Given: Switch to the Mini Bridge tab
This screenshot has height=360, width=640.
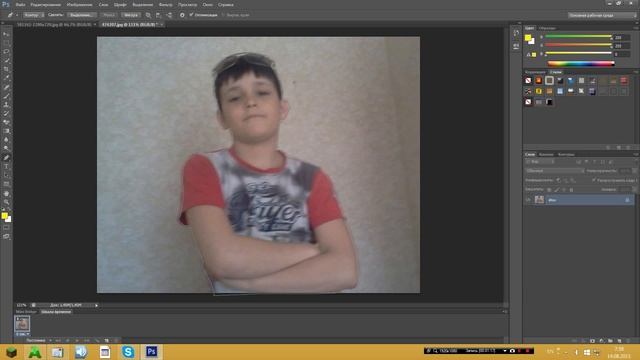Looking at the screenshot, I should point(26,312).
